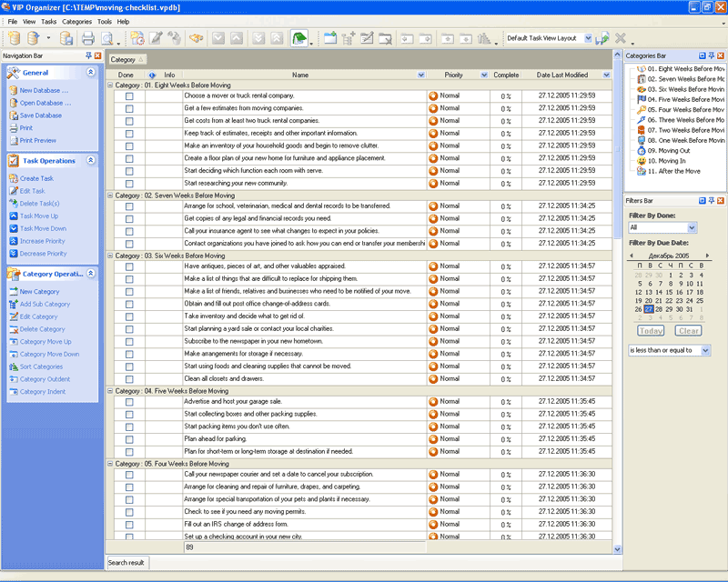Screen dimensions: 728x582
Task: Select December 15 in the calendar
Action: coord(670,292)
